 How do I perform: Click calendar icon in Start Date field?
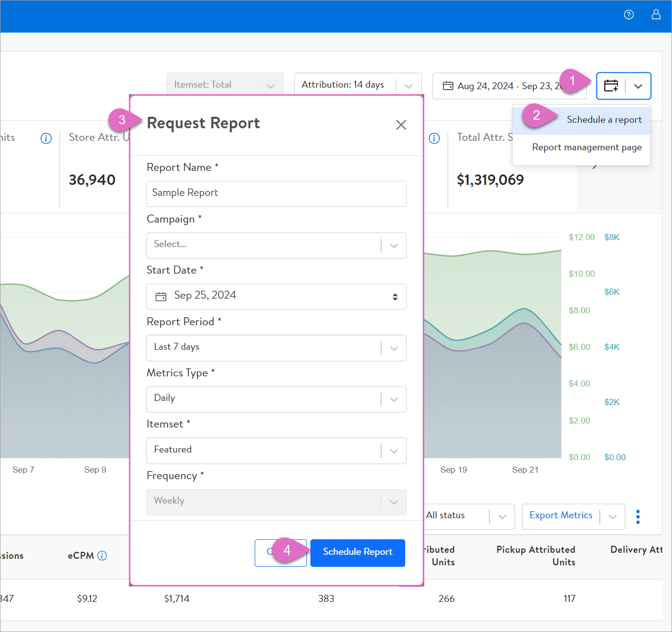click(x=161, y=297)
